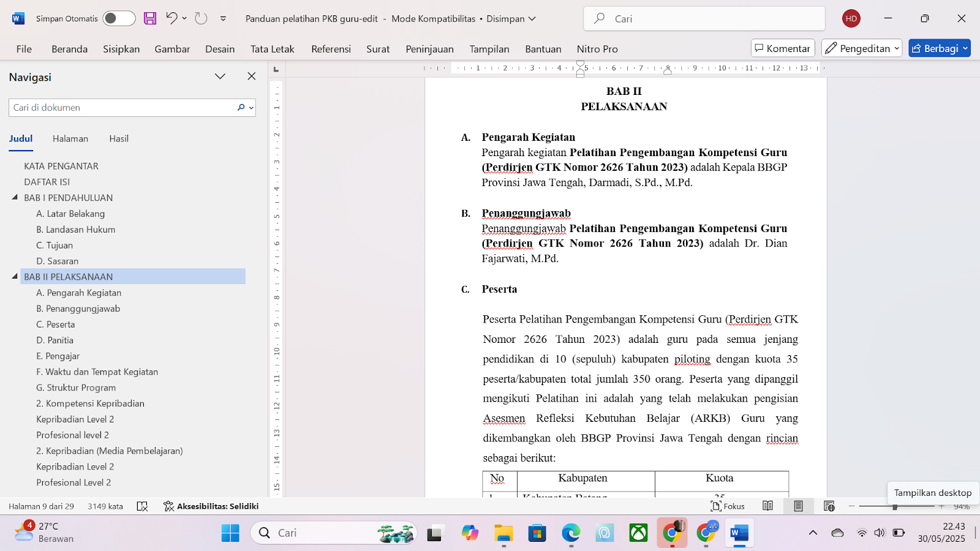Open Microsoft Edge from taskbar

[571, 533]
